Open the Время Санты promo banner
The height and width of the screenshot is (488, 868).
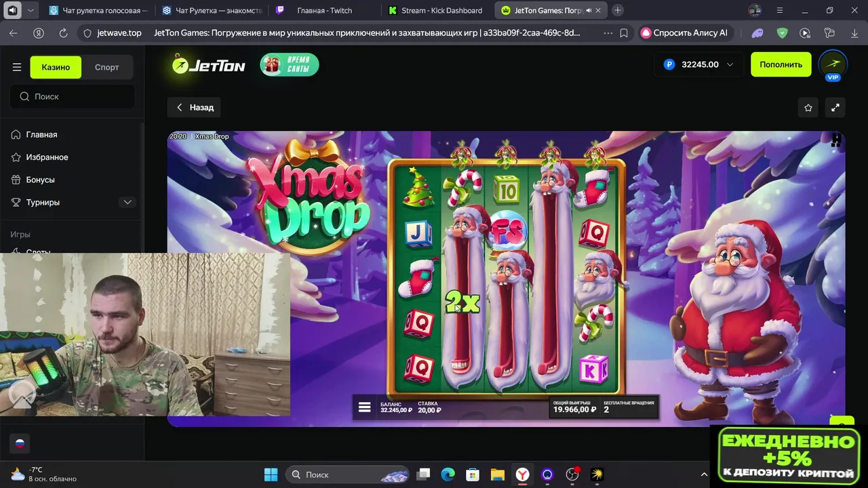click(290, 64)
